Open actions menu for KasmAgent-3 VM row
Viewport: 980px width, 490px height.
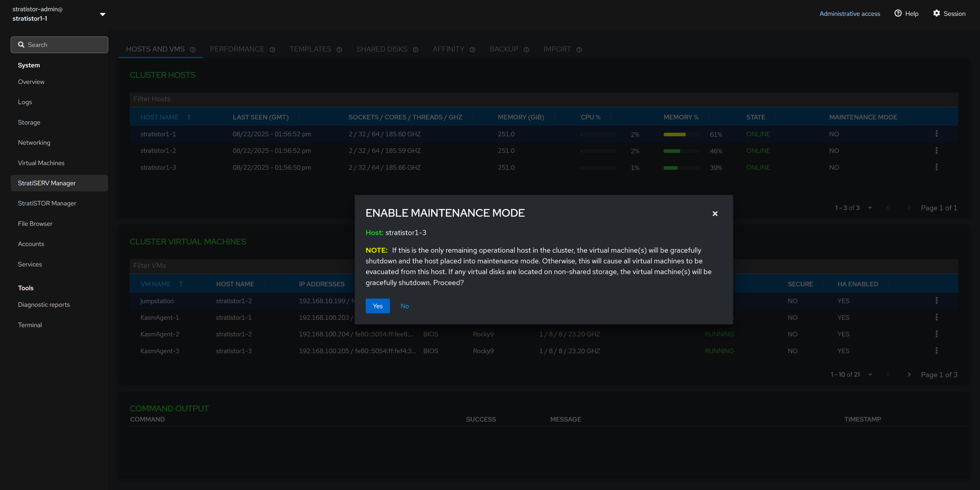tap(936, 350)
